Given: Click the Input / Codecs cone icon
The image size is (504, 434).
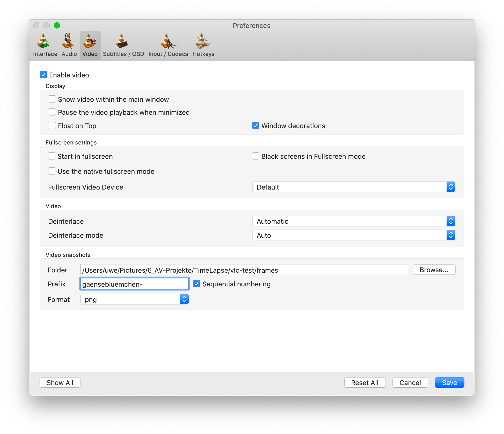Looking at the screenshot, I should (167, 42).
